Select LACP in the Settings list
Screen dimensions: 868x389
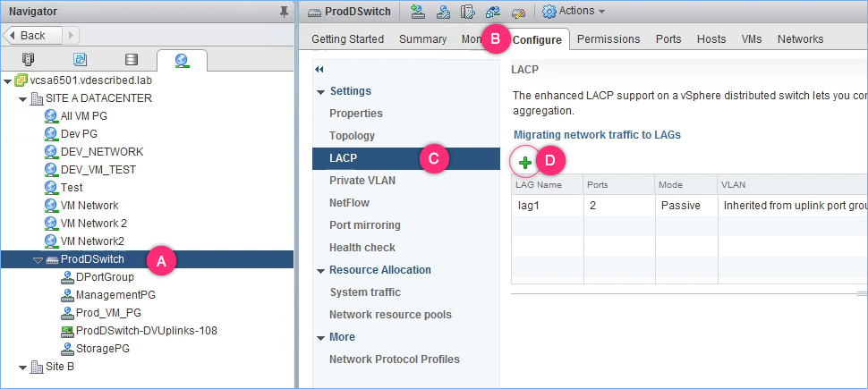(405, 158)
